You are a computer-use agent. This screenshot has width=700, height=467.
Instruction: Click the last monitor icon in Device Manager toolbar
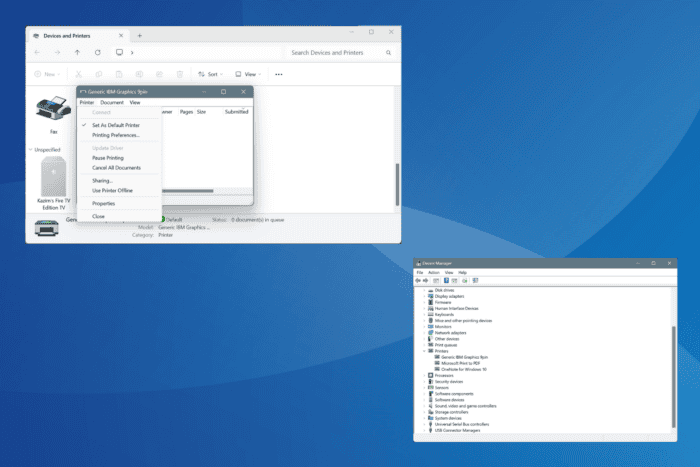click(x=475, y=281)
